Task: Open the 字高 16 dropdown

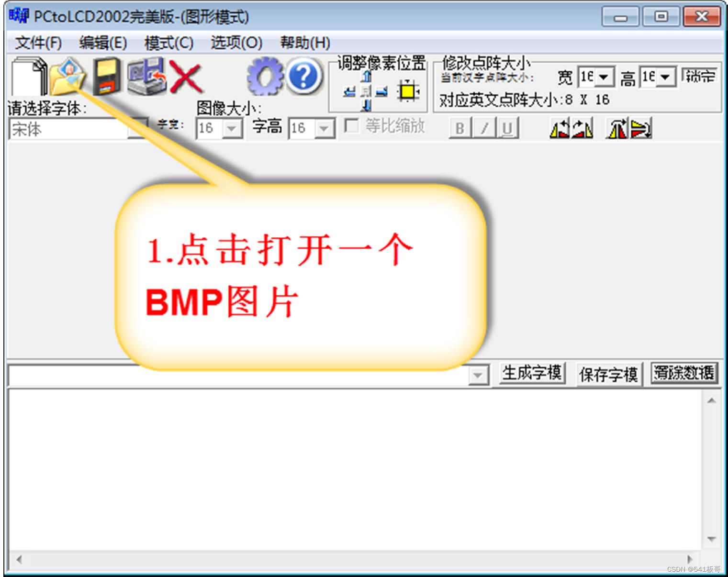Action: (325, 128)
